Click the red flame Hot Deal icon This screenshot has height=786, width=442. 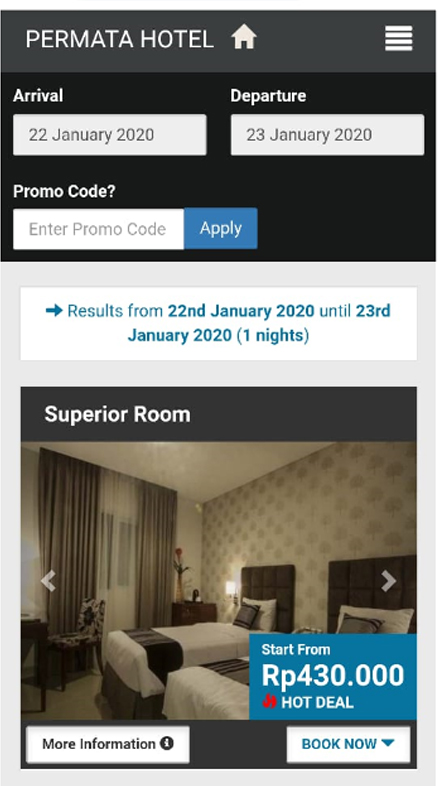pos(270,702)
